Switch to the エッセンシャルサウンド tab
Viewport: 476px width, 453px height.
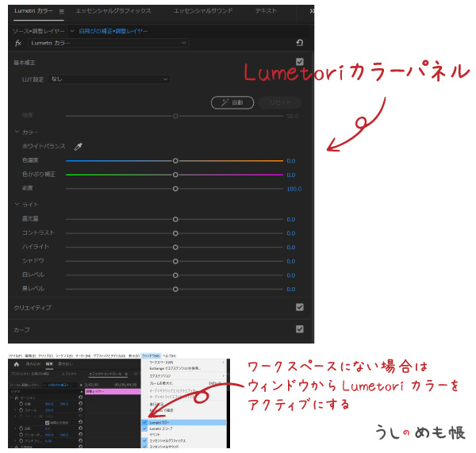(x=203, y=11)
